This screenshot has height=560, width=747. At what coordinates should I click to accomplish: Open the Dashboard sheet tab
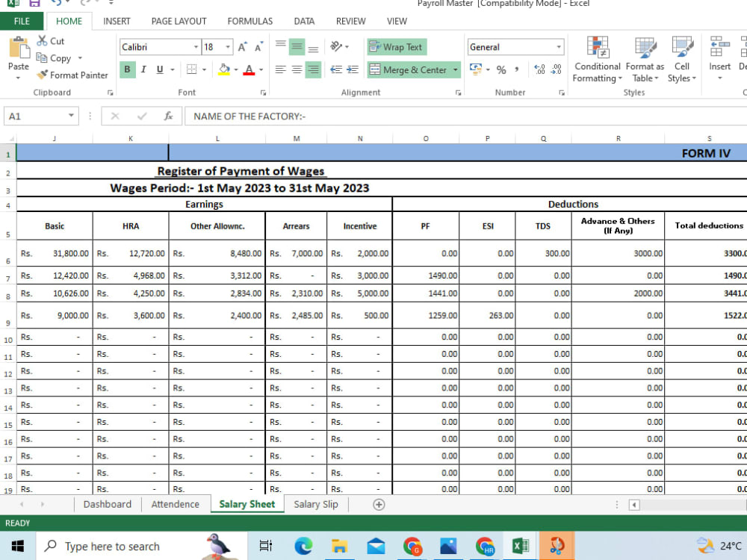[107, 504]
